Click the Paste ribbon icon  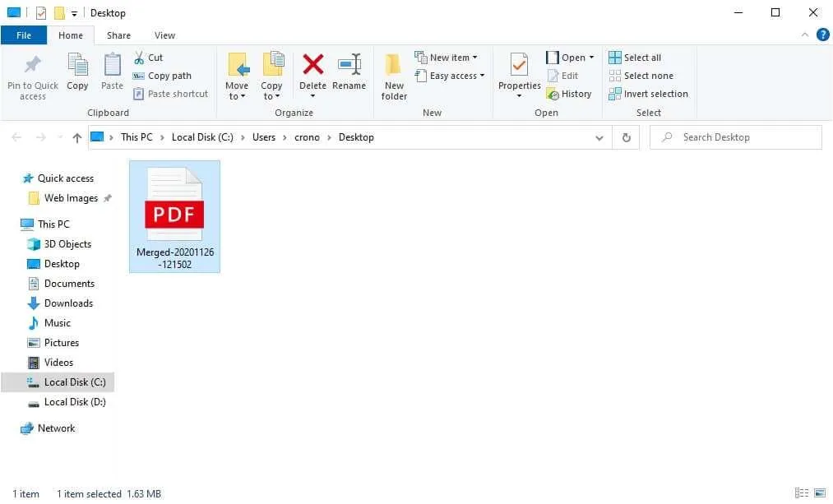pos(112,65)
